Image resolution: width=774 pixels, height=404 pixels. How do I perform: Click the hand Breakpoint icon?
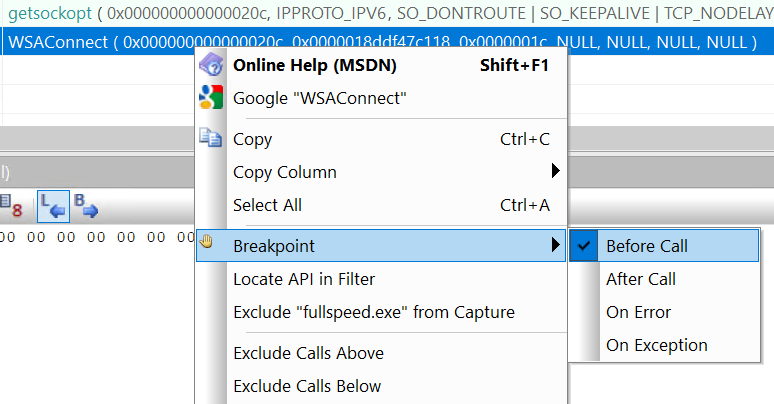(208, 245)
